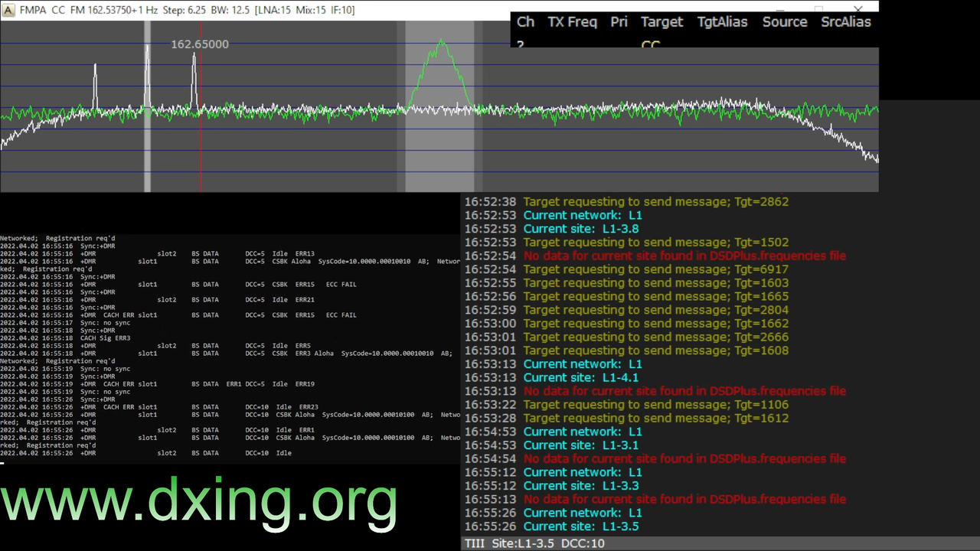Click the 16:53:13 red 'No data' error line

[655, 391]
